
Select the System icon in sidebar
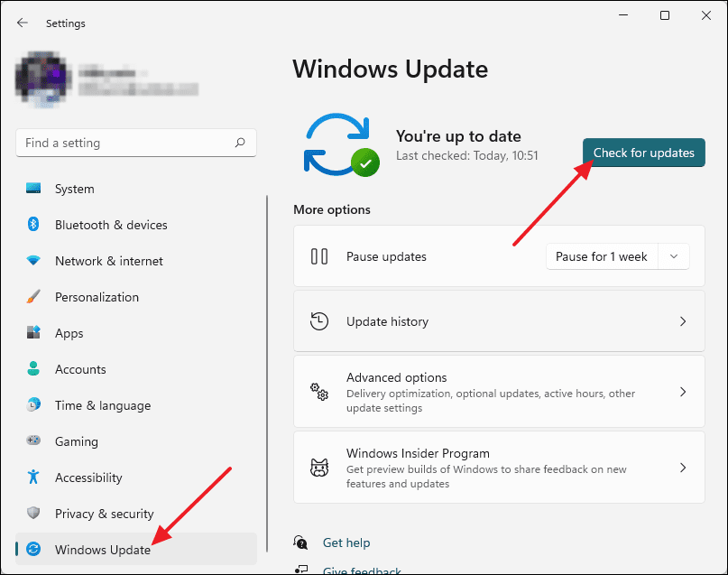click(x=34, y=189)
